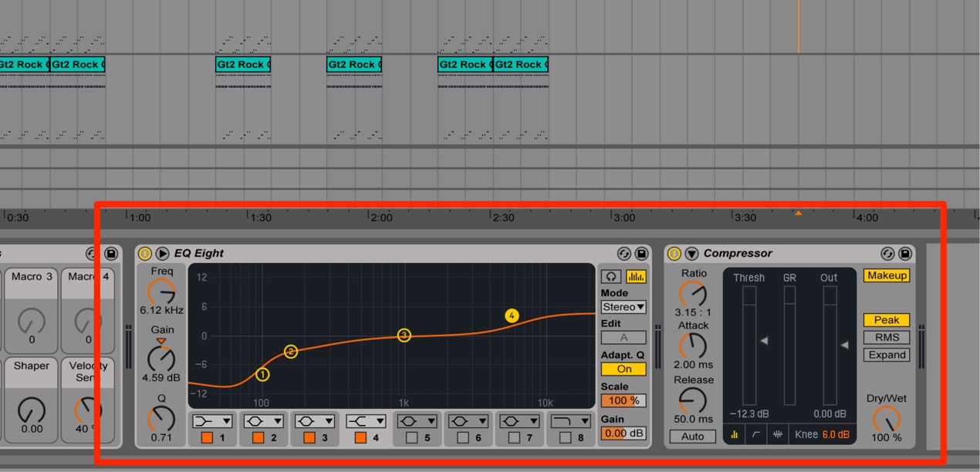Switch Compressor to activity waveform view
The width and height of the screenshot is (980, 472).
(x=778, y=434)
